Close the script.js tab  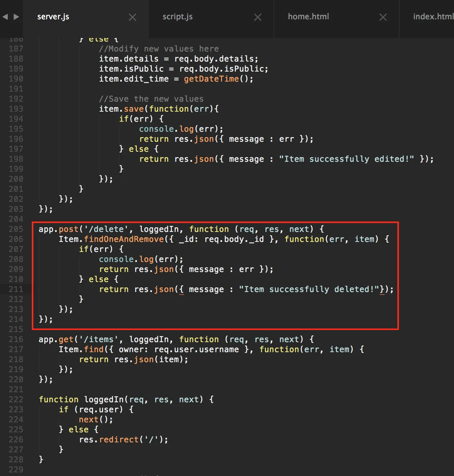(x=258, y=17)
